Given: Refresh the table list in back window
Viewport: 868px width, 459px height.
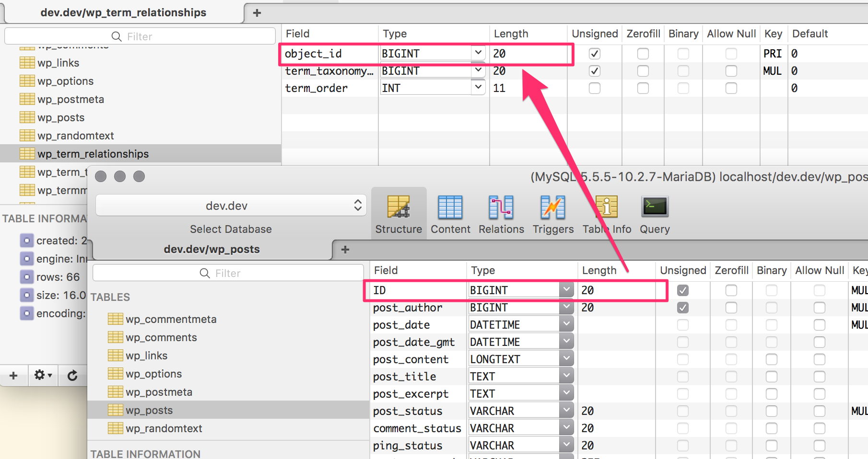Looking at the screenshot, I should pyautogui.click(x=72, y=375).
